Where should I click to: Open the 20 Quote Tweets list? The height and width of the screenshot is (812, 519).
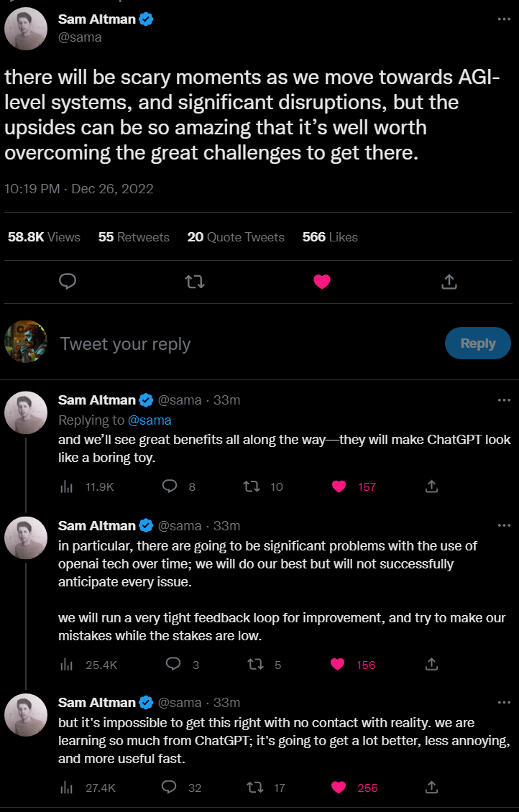coord(236,236)
